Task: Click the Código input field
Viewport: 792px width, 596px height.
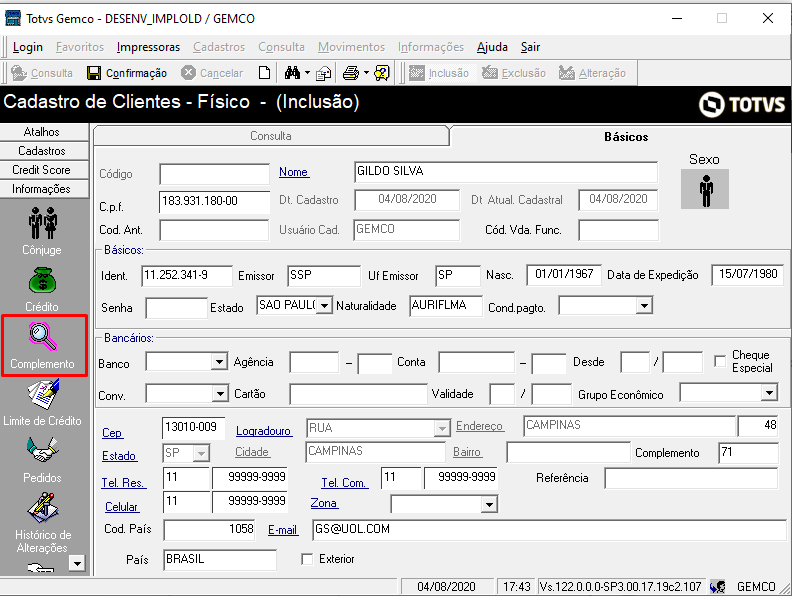Action: [214, 174]
